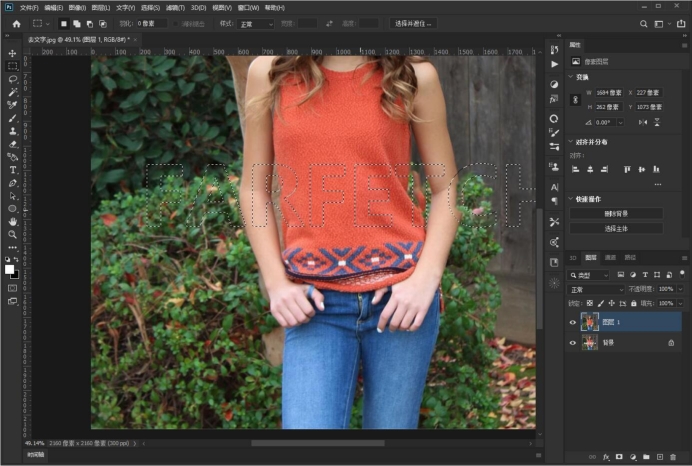The image size is (692, 466).
Task: Open the 图像(I) menu
Action: click(77, 8)
